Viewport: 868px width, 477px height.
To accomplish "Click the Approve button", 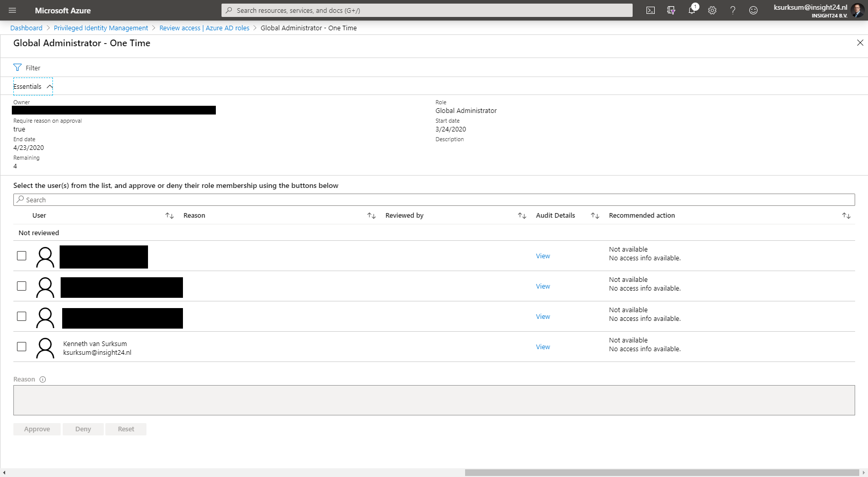I will click(37, 429).
